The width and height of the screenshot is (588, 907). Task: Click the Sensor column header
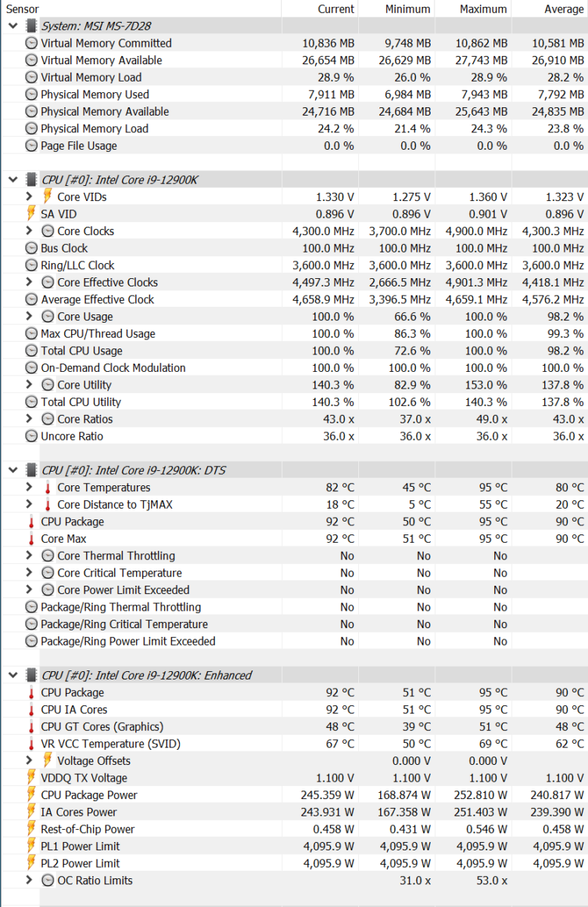coord(141,9)
